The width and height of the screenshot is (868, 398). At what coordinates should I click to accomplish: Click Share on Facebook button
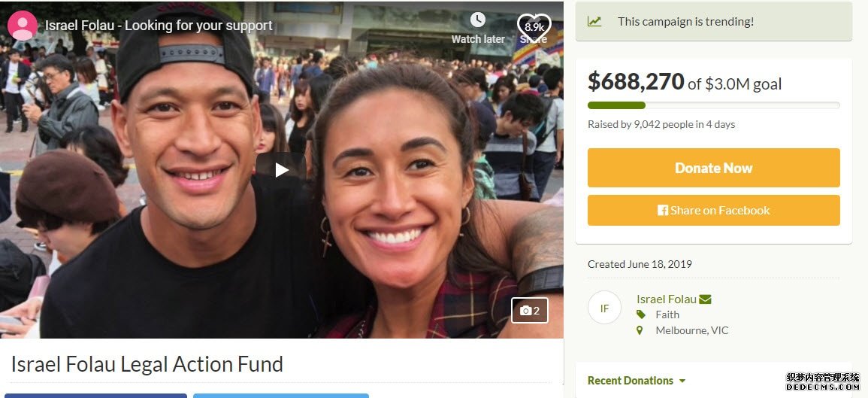click(713, 210)
